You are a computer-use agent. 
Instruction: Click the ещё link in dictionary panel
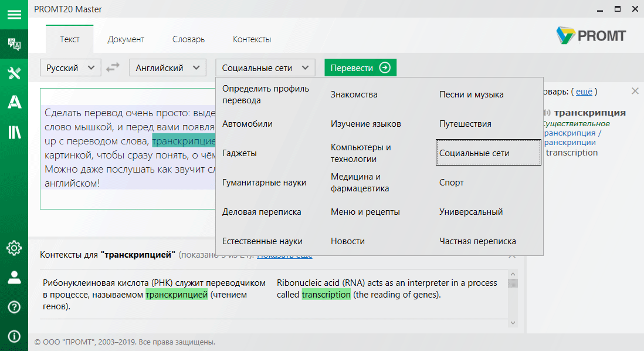(x=584, y=92)
